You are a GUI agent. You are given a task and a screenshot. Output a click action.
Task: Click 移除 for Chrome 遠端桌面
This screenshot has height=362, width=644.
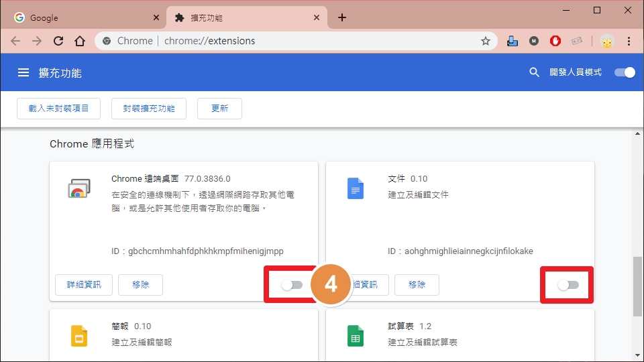[140, 284]
